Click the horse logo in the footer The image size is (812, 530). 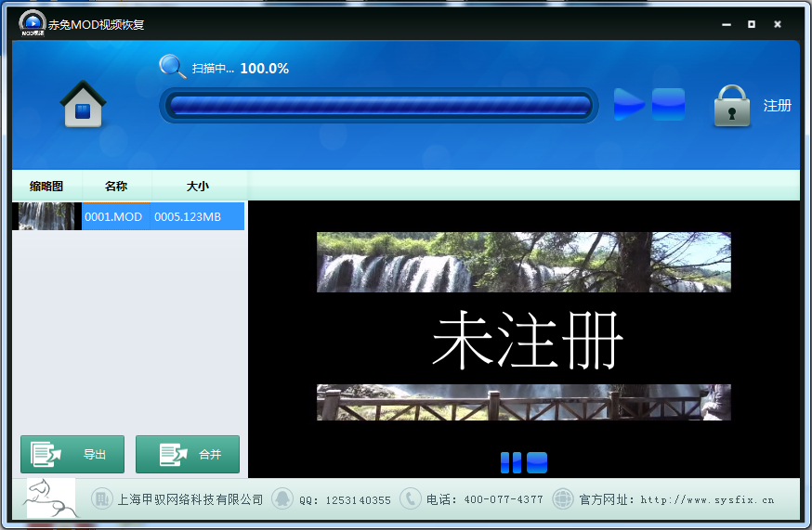(x=51, y=498)
